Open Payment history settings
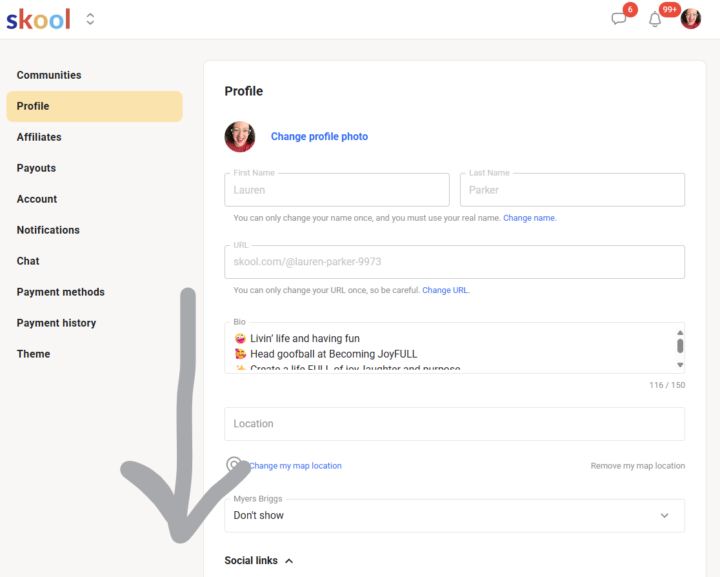The height and width of the screenshot is (577, 720). pyautogui.click(x=56, y=323)
